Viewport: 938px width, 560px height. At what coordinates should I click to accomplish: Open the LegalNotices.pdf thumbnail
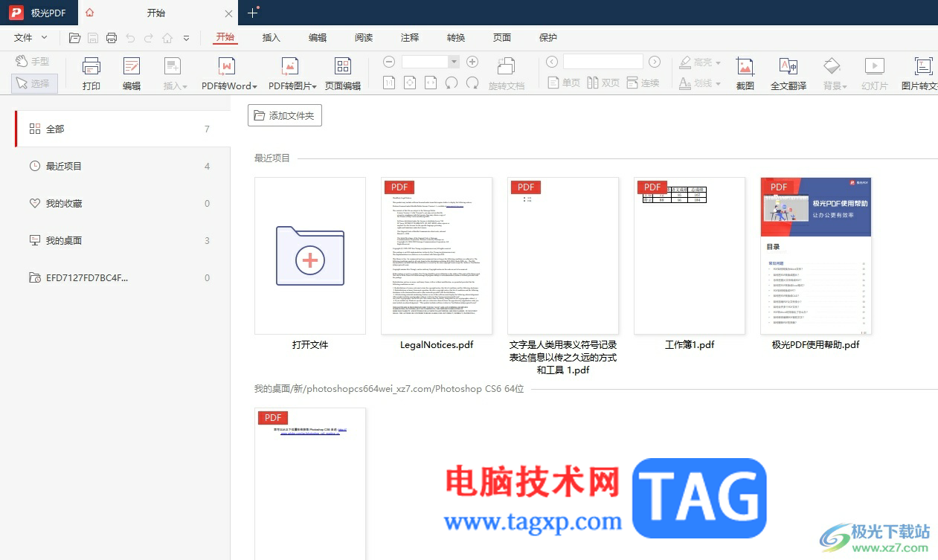(437, 256)
